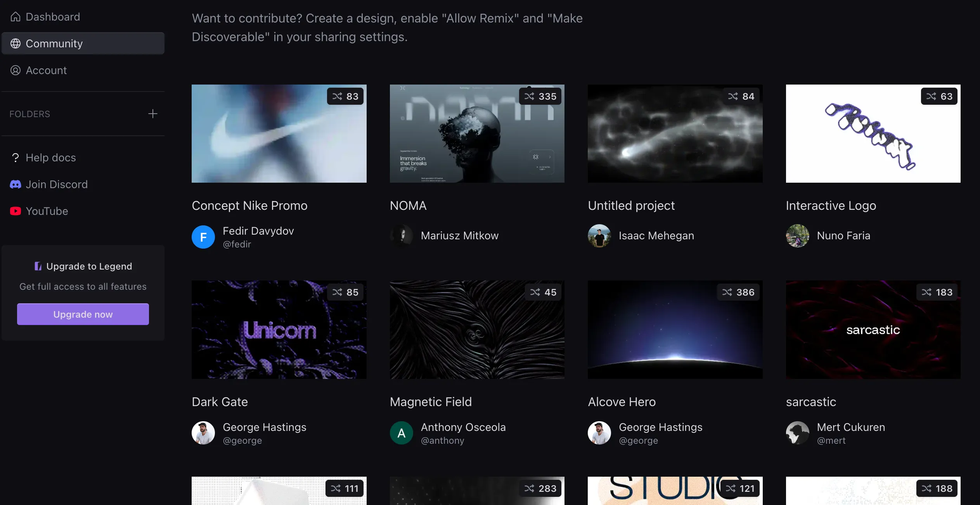980x505 pixels.
Task: Click the Discord logo icon
Action: coord(16,184)
